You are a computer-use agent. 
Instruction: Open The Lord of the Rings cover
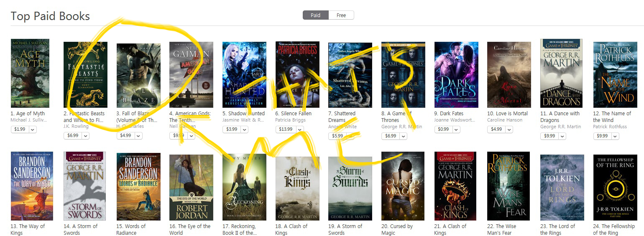(x=562, y=188)
